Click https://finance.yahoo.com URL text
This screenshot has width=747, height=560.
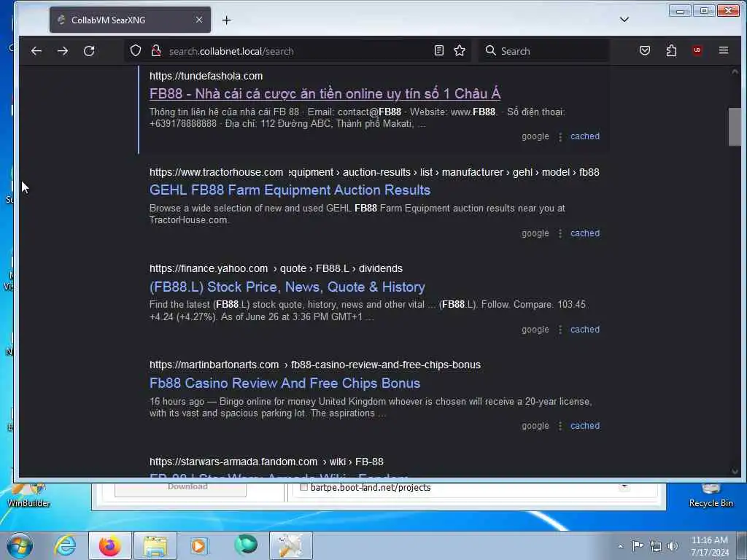tap(209, 268)
